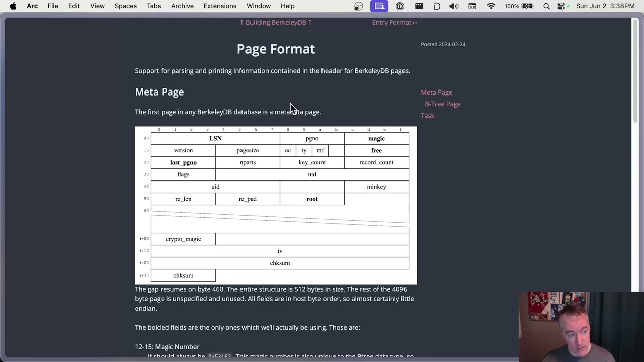The height and width of the screenshot is (362, 644).
Task: Click the globe-like status icon in menu bar
Action: pyautogui.click(x=359, y=6)
